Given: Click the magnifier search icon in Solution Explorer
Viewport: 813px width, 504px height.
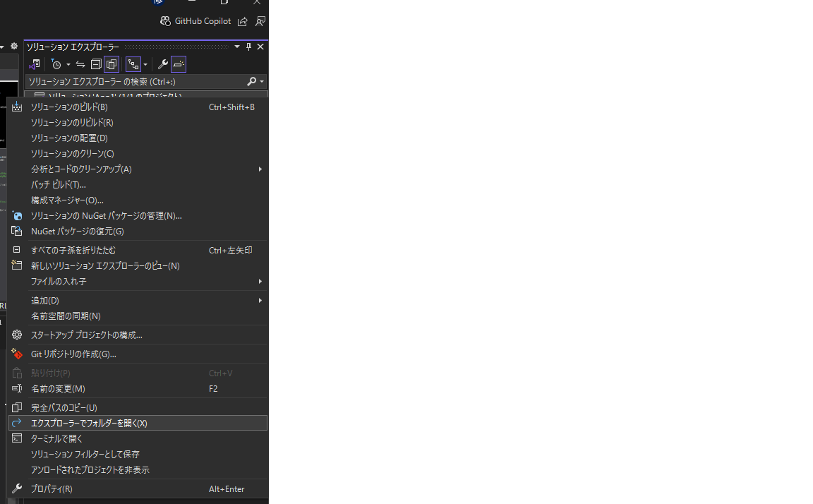Looking at the screenshot, I should click(x=251, y=81).
